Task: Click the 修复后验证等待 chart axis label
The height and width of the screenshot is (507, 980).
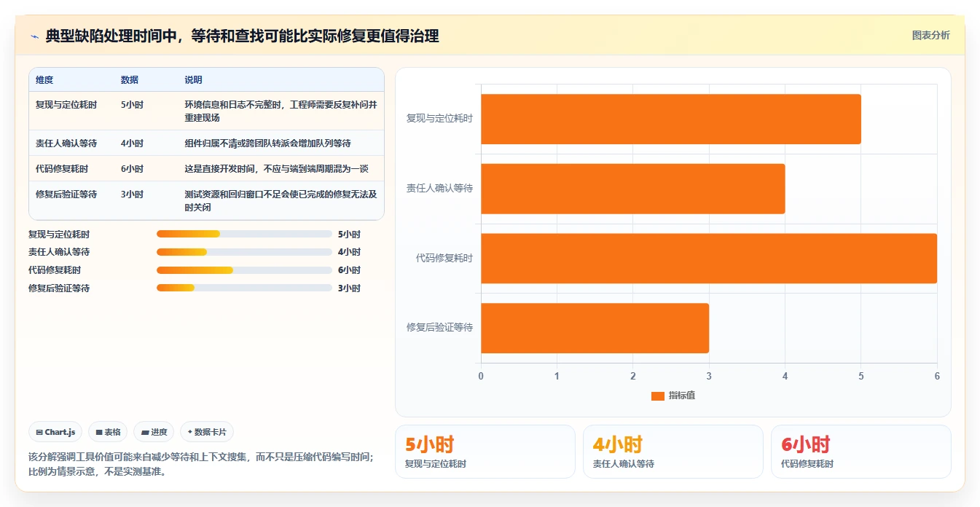Action: click(439, 328)
